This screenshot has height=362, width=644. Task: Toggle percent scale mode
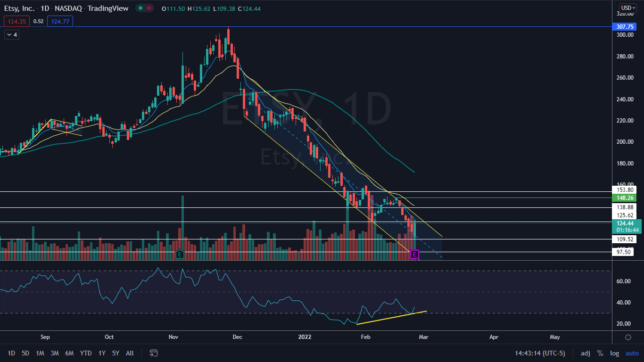tap(600, 353)
